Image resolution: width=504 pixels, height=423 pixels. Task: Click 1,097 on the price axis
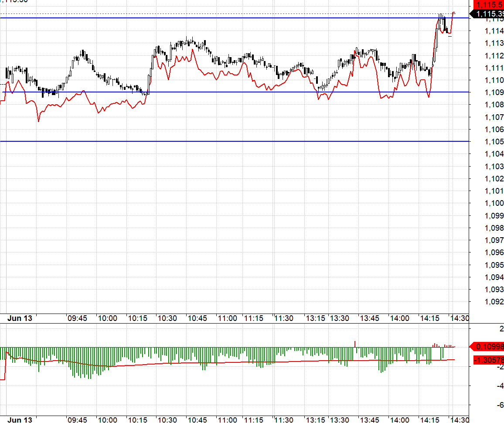(x=495, y=240)
